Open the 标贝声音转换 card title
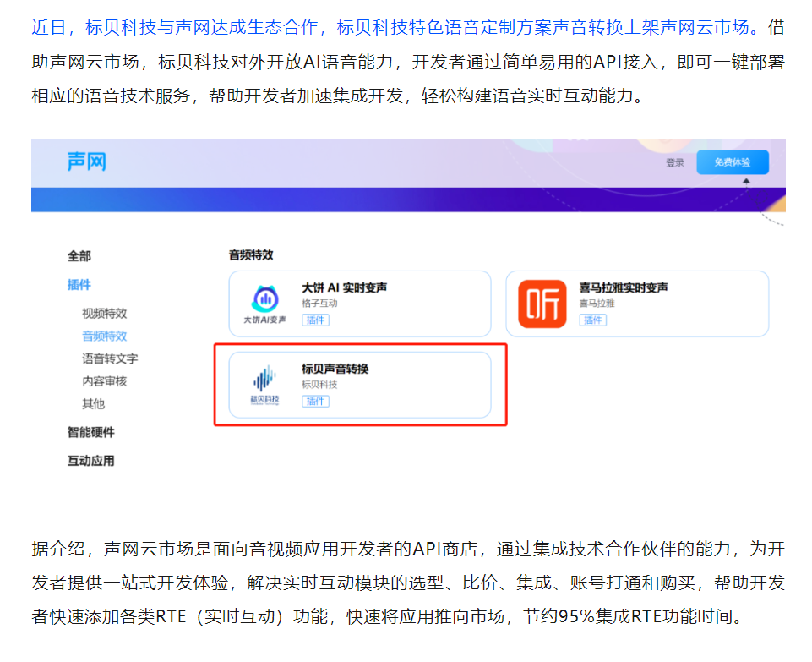 (335, 369)
